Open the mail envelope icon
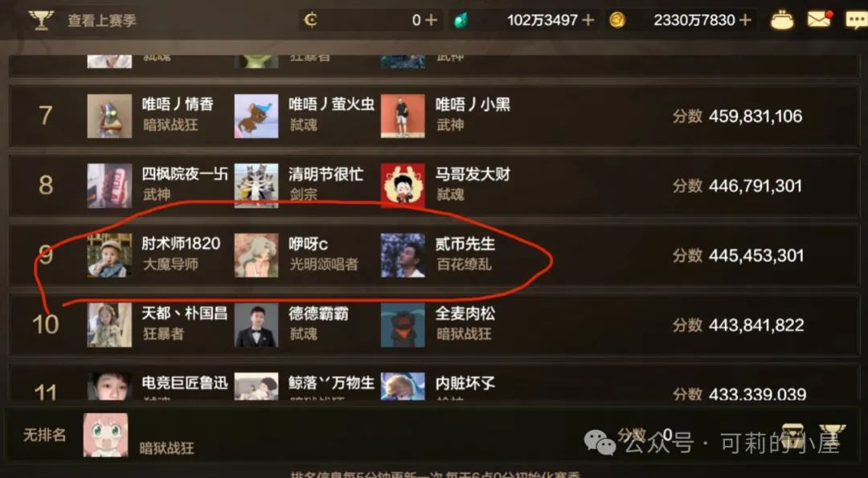The height and width of the screenshot is (478, 868). click(820, 19)
